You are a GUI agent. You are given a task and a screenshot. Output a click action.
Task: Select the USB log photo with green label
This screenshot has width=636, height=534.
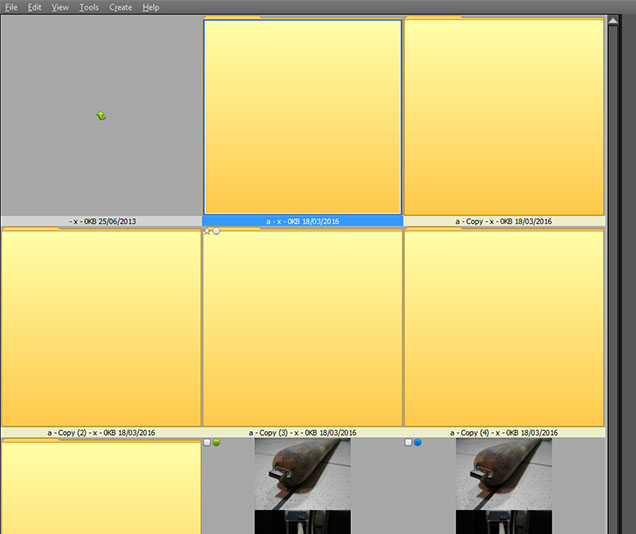coord(303,486)
